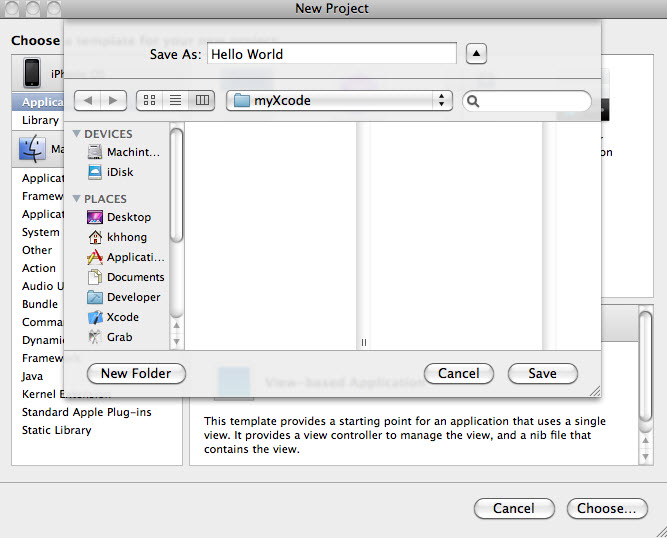The image size is (667, 538).
Task: Select Other category in New Project
Action: click(x=37, y=250)
